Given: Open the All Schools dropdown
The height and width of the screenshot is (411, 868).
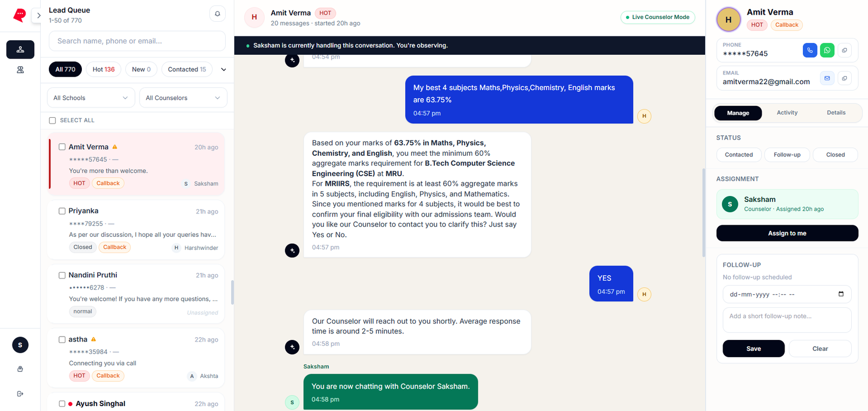Looking at the screenshot, I should click(x=91, y=98).
